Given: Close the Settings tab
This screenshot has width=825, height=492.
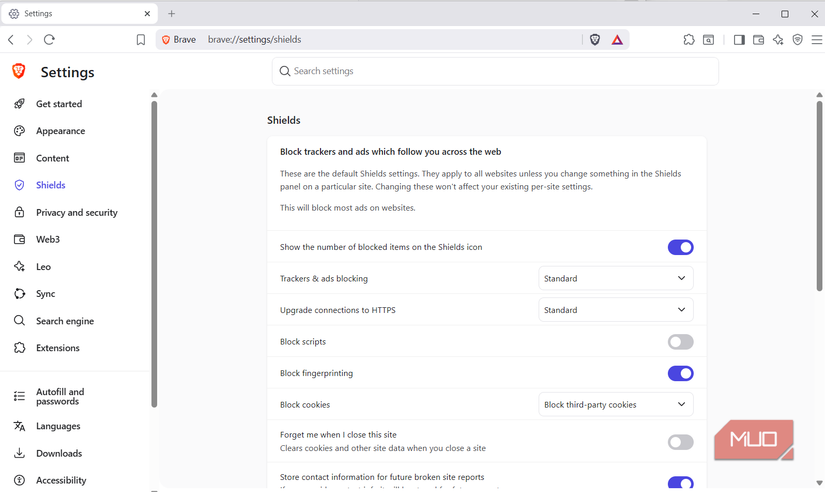Looking at the screenshot, I should [x=147, y=14].
